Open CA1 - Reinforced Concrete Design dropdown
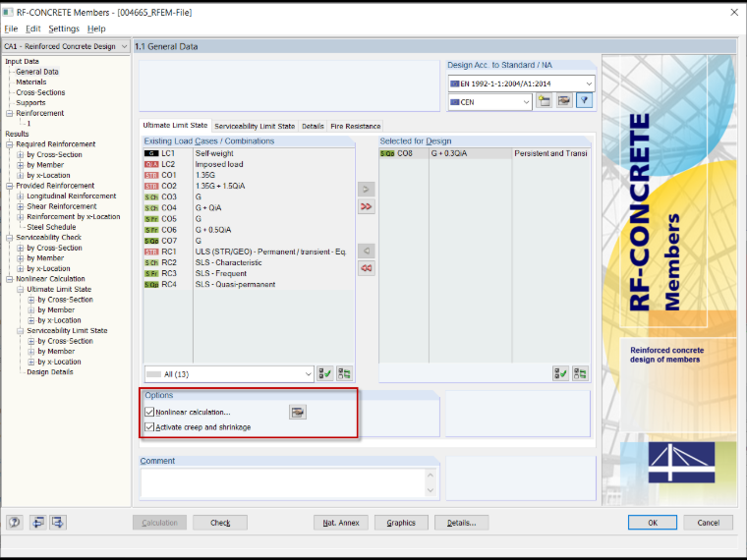 (x=66, y=46)
